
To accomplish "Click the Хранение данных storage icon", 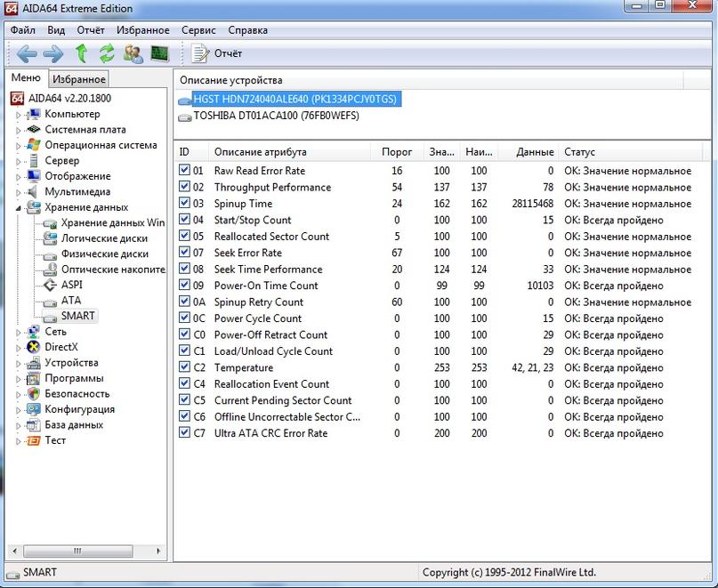I will (34, 207).
